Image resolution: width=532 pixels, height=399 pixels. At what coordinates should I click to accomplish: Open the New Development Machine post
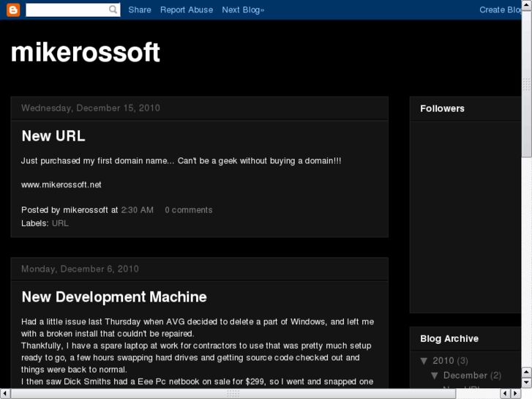point(114,297)
